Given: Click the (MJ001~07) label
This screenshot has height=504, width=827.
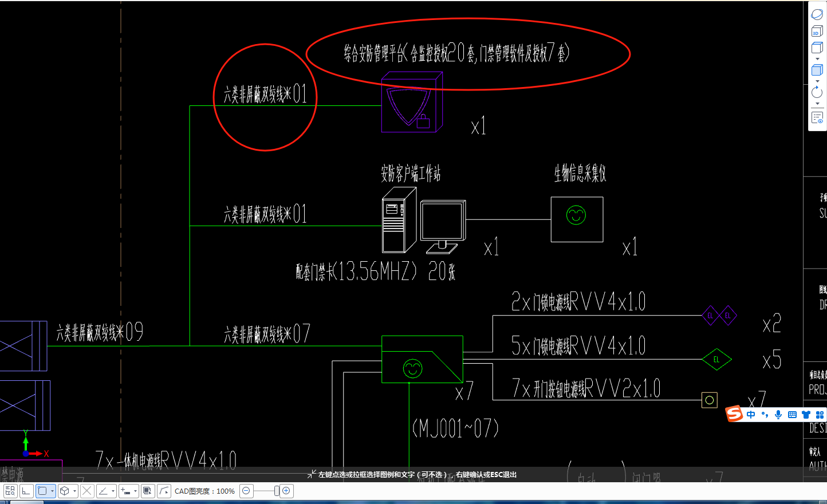Looking at the screenshot, I should click(455, 428).
